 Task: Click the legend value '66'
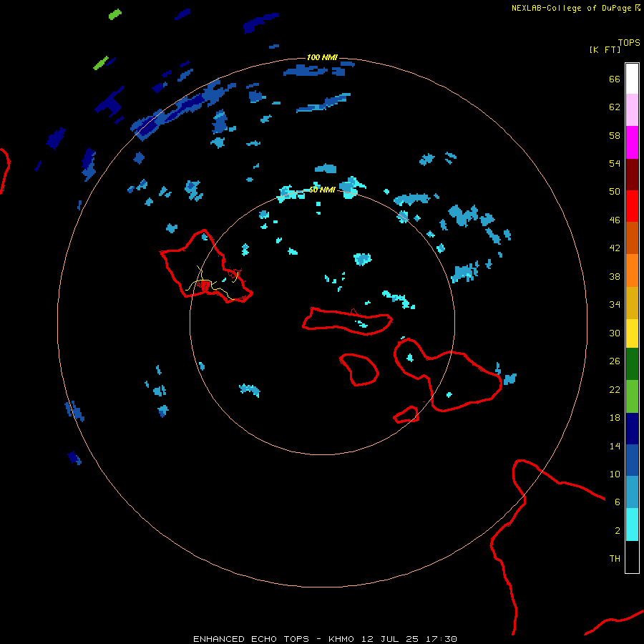tap(615, 79)
